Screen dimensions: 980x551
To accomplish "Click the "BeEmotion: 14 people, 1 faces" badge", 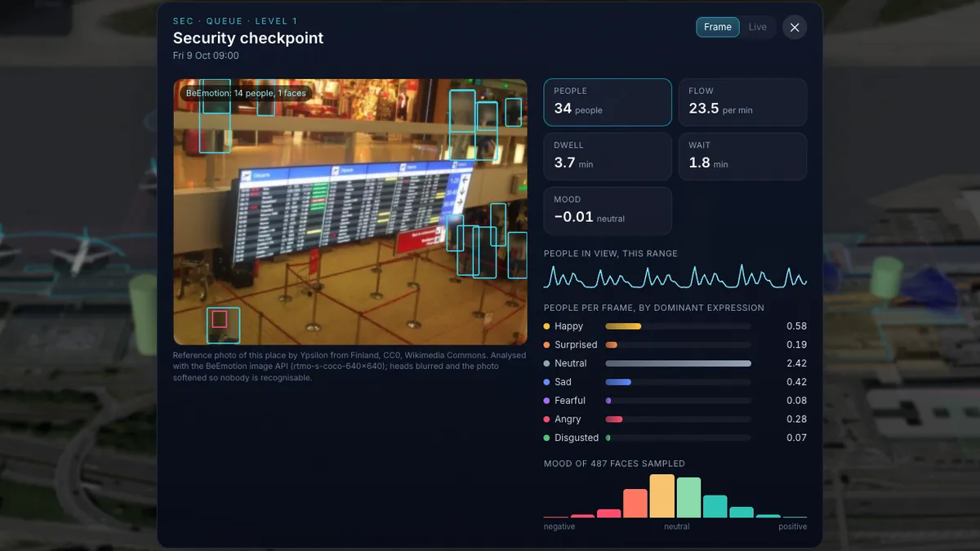I will pyautogui.click(x=246, y=93).
